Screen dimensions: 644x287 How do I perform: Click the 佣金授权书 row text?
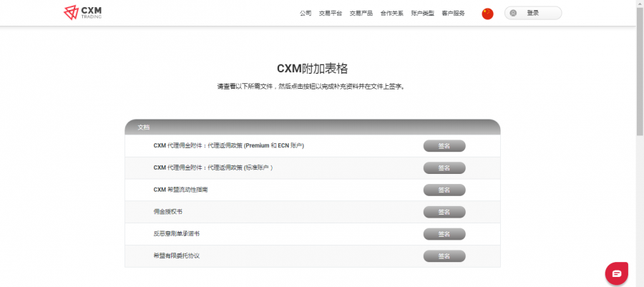(167, 213)
